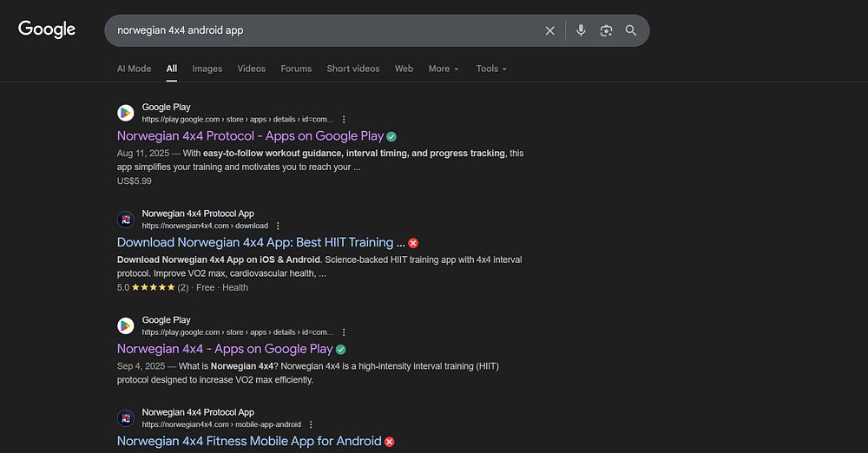The image size is (868, 453).
Task: Open three-dot menu for norwegian4x4.com download result
Action: pos(278,226)
